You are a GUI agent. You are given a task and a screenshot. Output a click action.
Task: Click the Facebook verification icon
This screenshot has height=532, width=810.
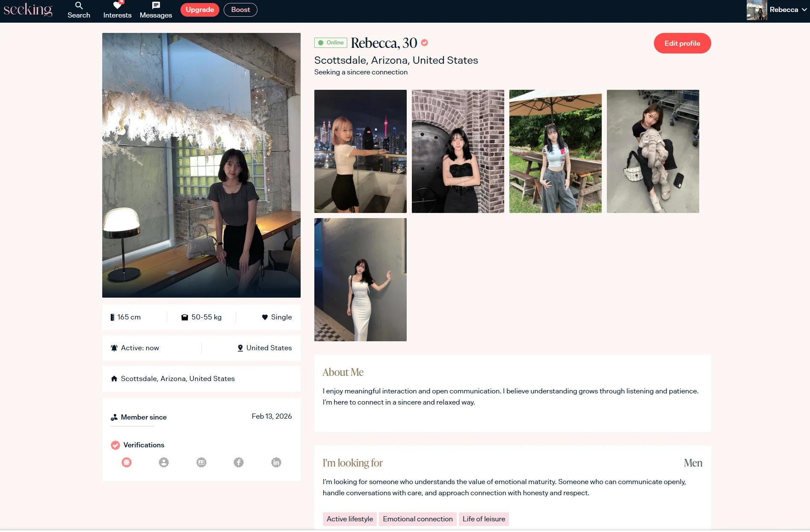coord(239,462)
